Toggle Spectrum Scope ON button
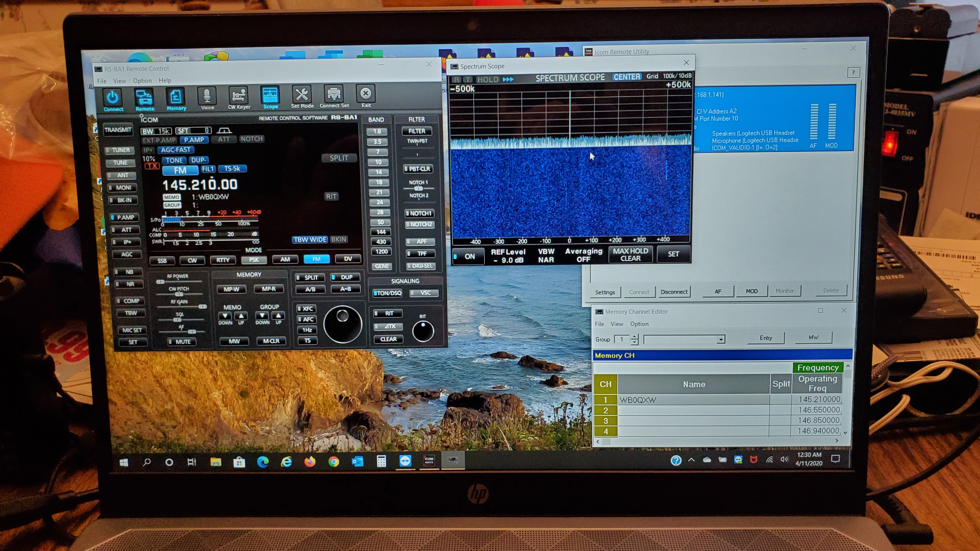This screenshot has height=551, width=980. click(x=468, y=256)
